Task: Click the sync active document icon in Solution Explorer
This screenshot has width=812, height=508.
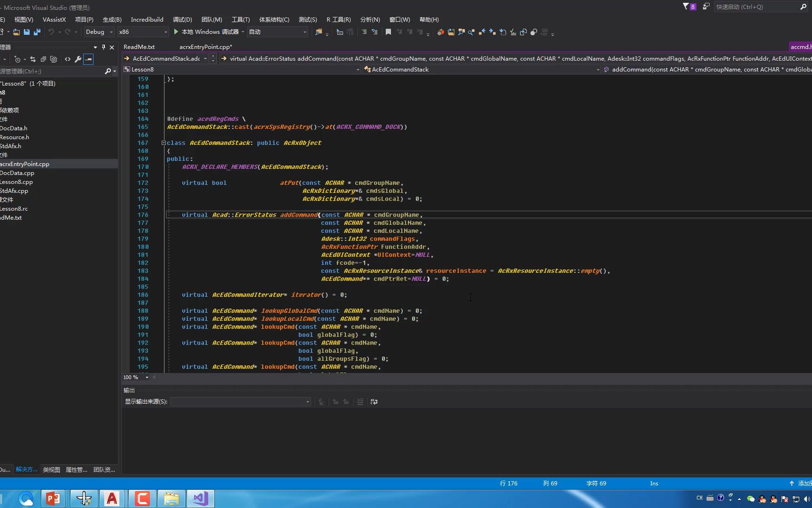Action: point(33,59)
